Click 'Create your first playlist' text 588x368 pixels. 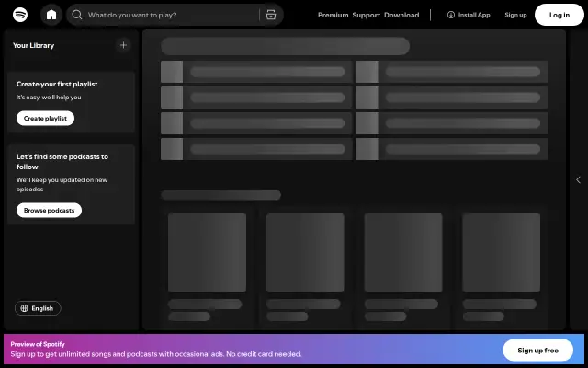(x=57, y=84)
